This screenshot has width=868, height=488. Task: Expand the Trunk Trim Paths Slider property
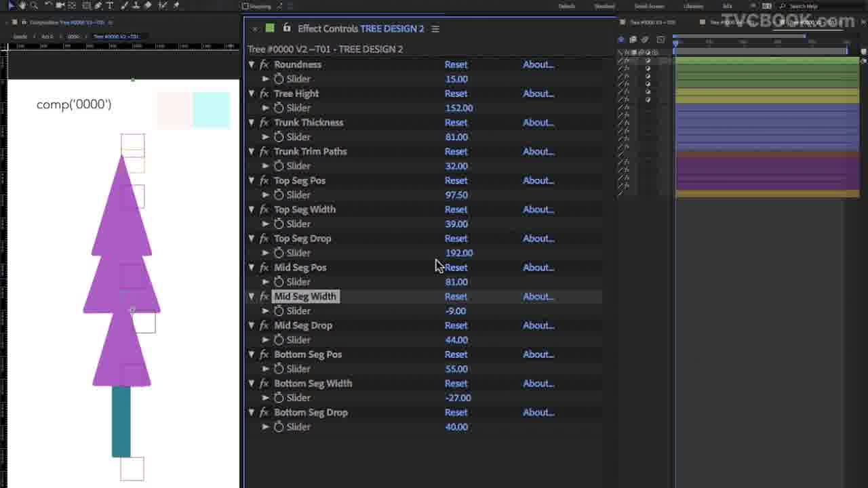pos(266,166)
